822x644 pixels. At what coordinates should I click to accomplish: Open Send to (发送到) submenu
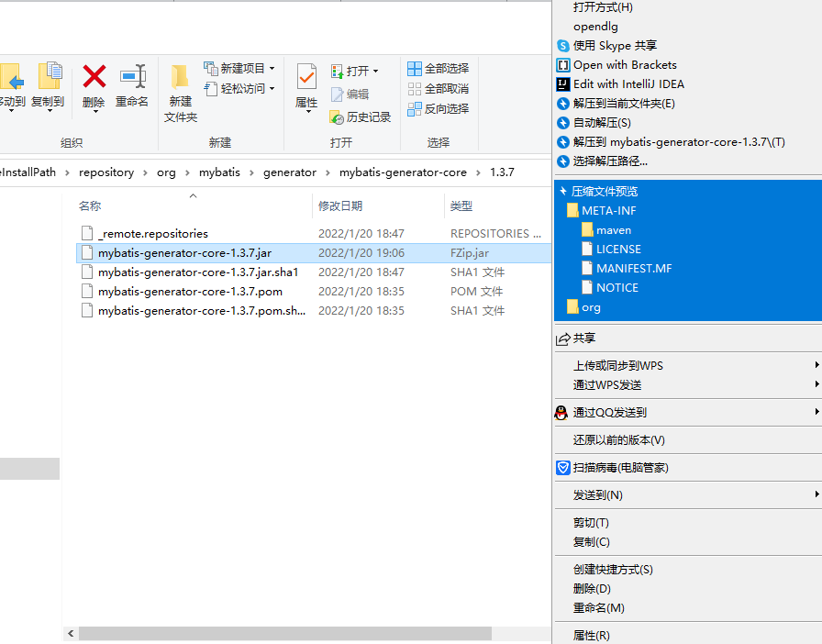[688, 495]
